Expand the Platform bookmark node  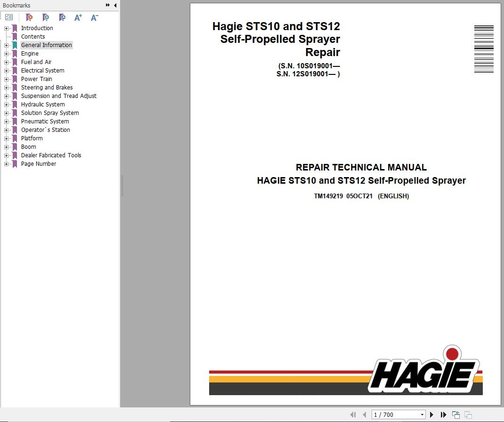point(6,138)
